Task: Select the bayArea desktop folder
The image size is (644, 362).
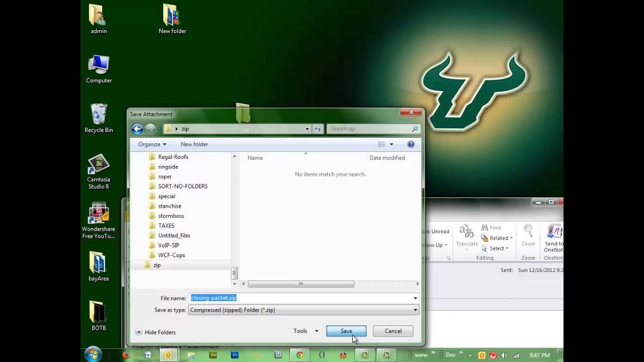Action: click(x=99, y=266)
